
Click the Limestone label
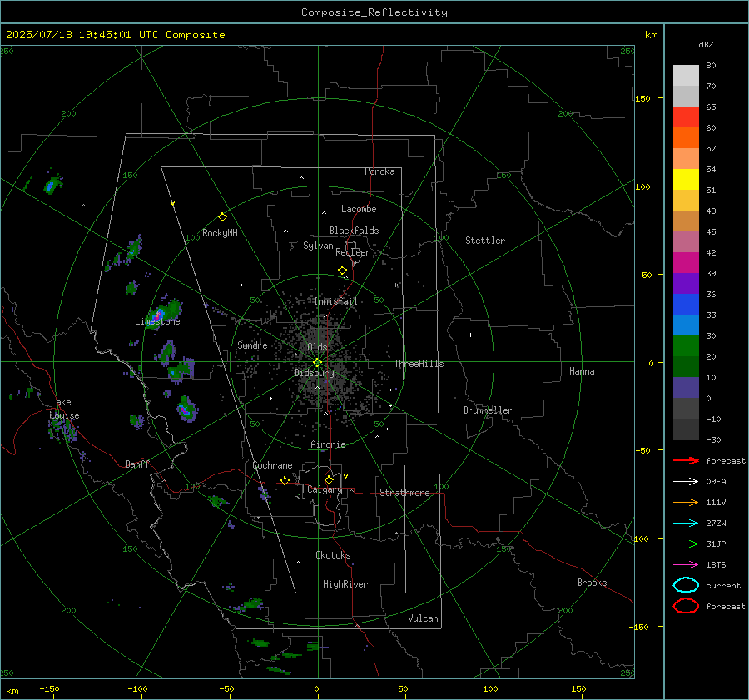(157, 321)
